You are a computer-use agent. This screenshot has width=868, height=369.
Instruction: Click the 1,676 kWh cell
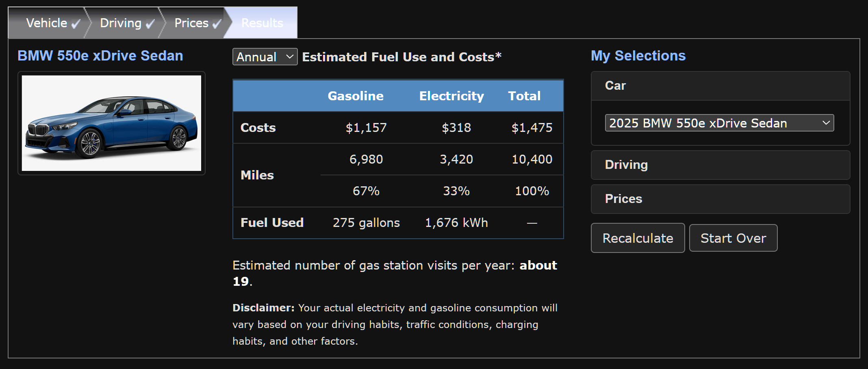(456, 222)
